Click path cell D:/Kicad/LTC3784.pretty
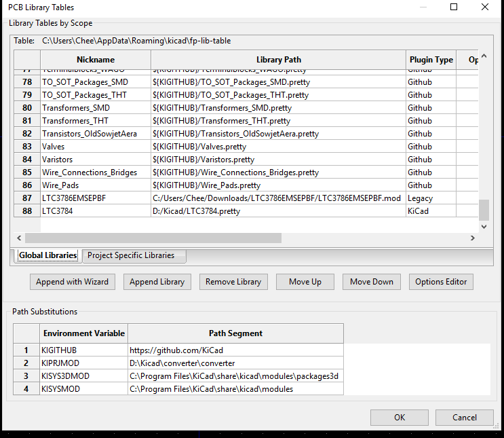The width and height of the screenshot is (504, 438). (x=278, y=211)
